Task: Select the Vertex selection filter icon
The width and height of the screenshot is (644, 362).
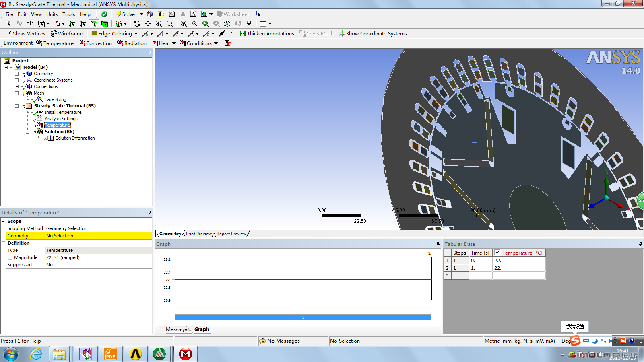Action: pos(72,24)
